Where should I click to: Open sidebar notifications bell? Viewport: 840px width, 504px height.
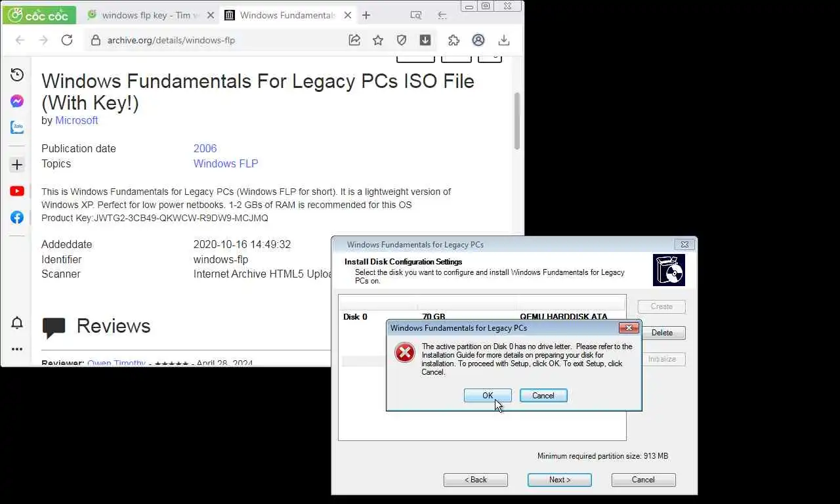click(x=17, y=323)
